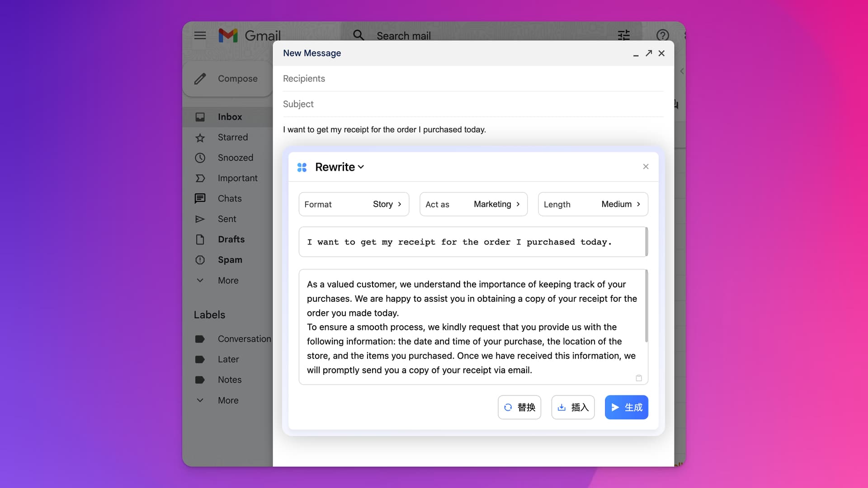
Task: Click the 插入 insert button
Action: (x=572, y=408)
